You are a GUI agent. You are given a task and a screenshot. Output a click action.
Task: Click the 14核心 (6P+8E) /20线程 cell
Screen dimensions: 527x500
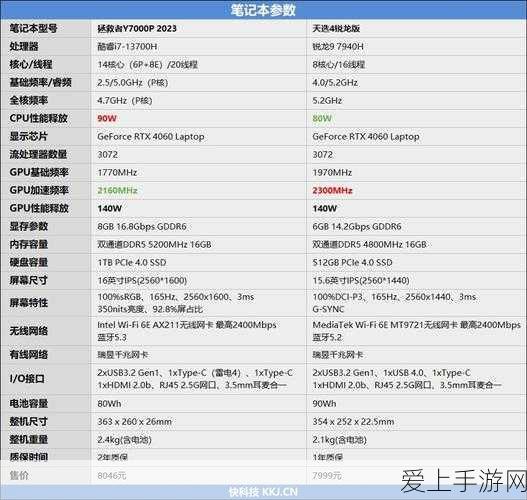pyautogui.click(x=148, y=65)
